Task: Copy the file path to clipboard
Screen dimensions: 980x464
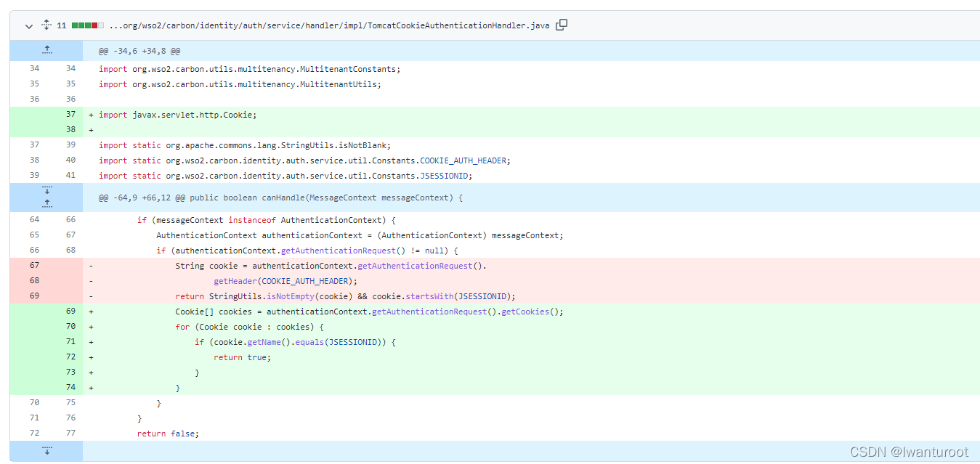Action: tap(562, 25)
